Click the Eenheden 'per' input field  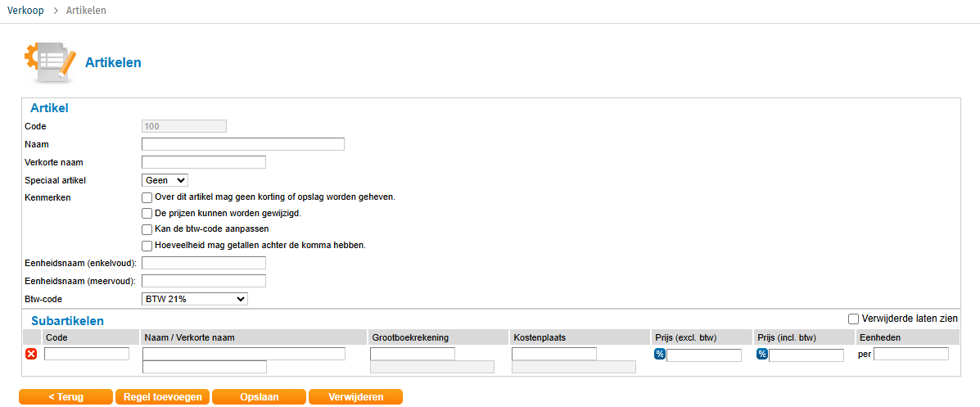point(911,354)
